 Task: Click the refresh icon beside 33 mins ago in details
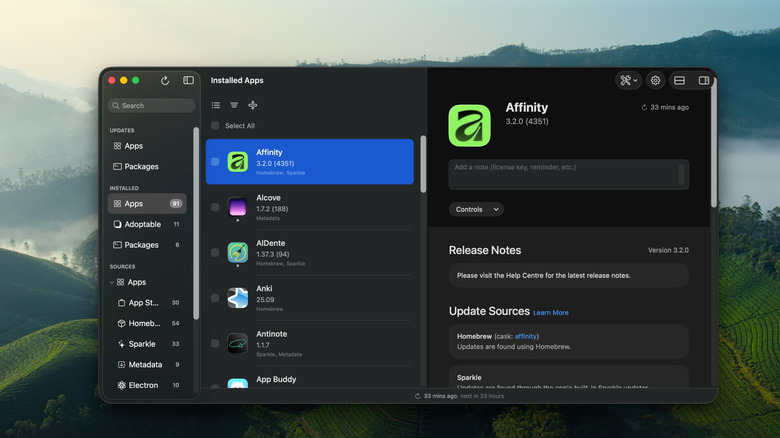pyautogui.click(x=644, y=108)
